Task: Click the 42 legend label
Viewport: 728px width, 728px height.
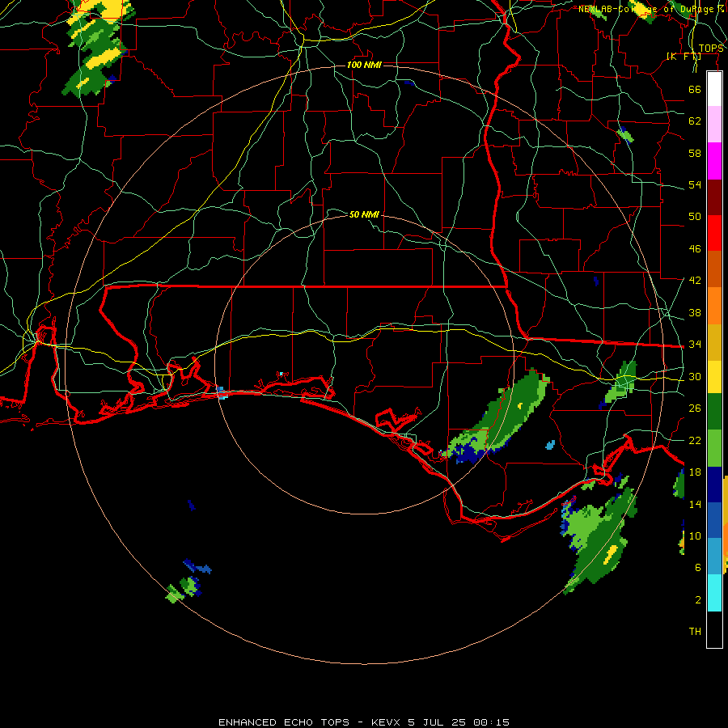Action: click(695, 281)
